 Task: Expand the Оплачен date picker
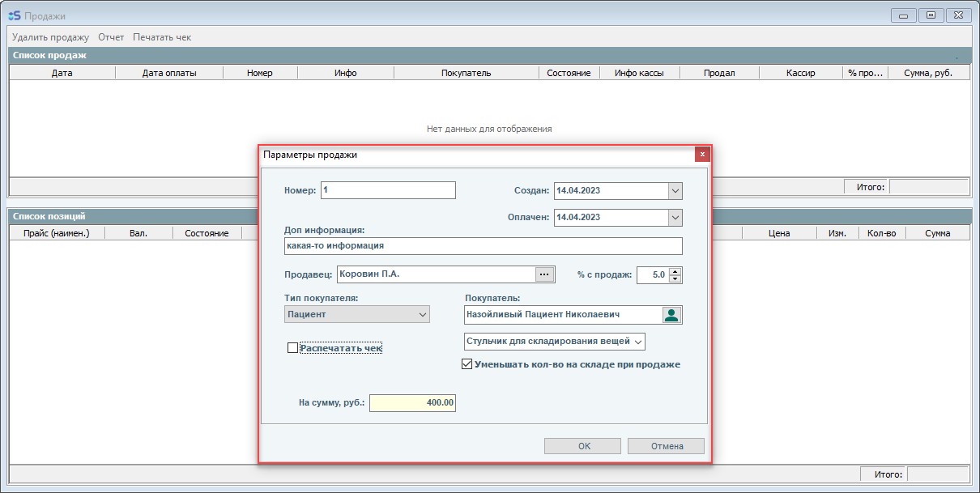tap(675, 218)
